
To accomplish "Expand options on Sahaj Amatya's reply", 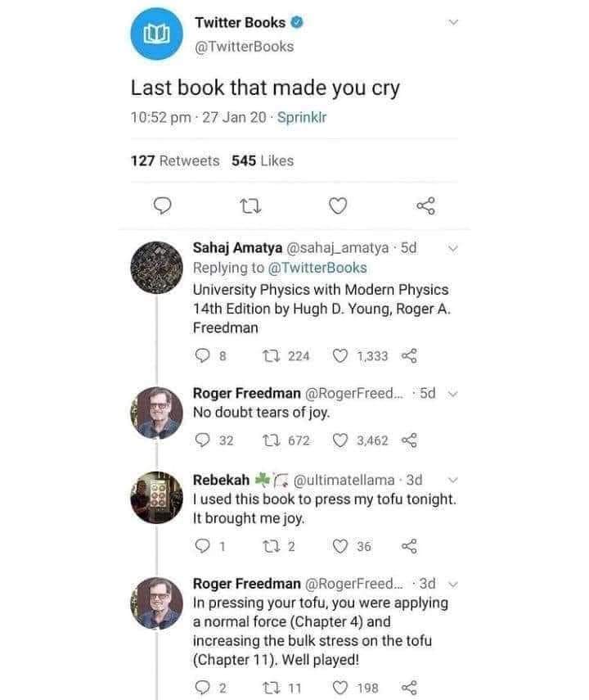I will [x=455, y=247].
